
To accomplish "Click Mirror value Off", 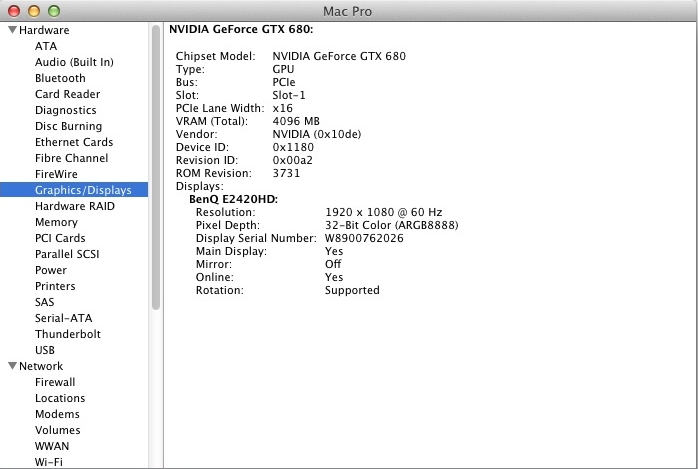I will (333, 264).
